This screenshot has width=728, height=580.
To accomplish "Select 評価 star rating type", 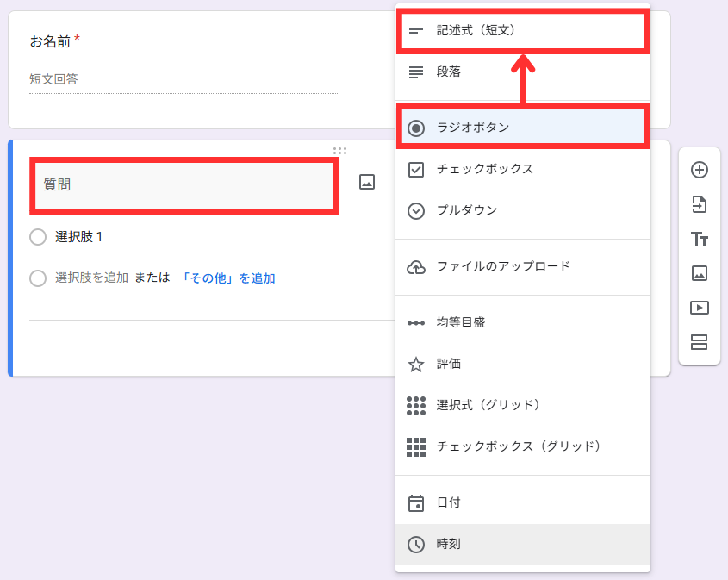I will point(523,364).
